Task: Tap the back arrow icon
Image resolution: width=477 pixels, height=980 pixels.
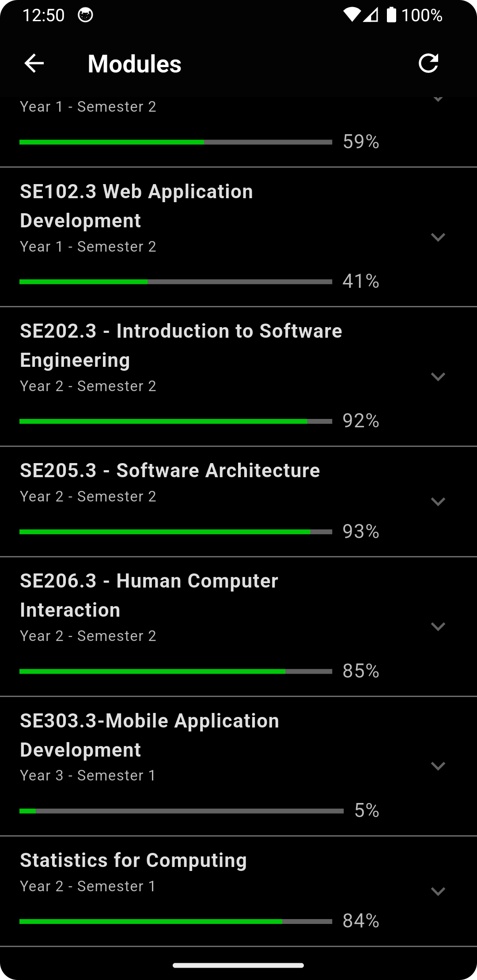Action: tap(34, 64)
